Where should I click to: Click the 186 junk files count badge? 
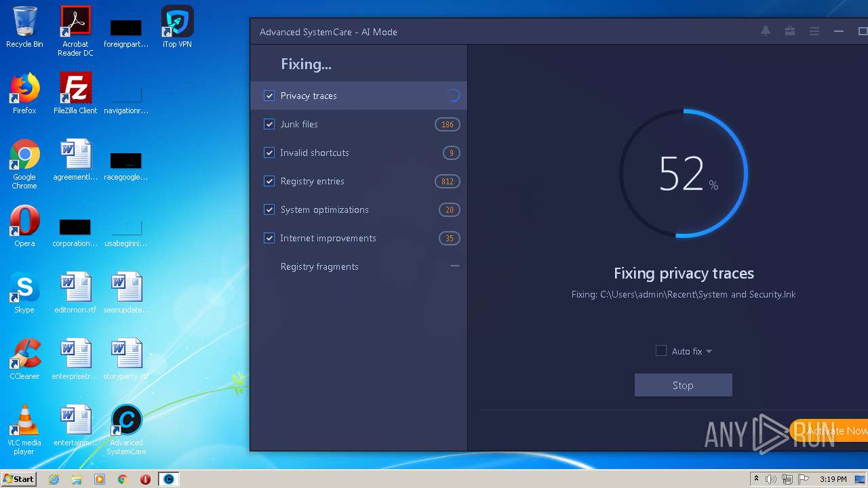pyautogui.click(x=448, y=124)
